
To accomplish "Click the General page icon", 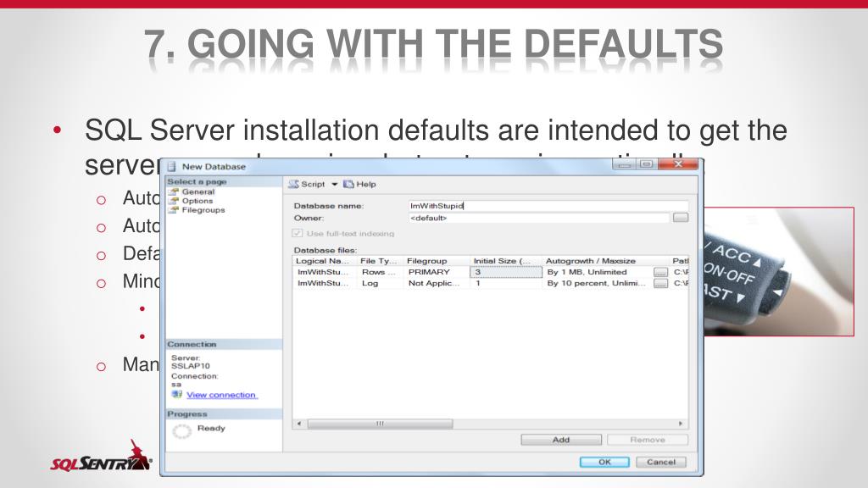I will pos(175,191).
